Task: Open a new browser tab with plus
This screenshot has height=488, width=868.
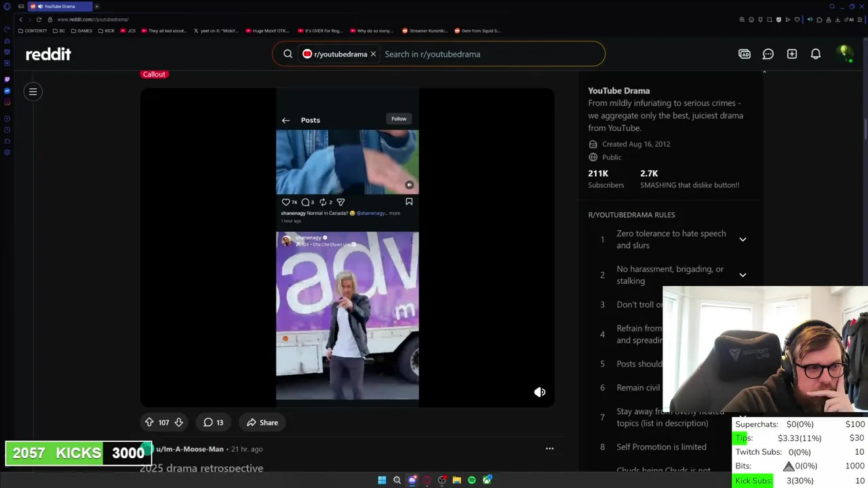Action: [96, 6]
